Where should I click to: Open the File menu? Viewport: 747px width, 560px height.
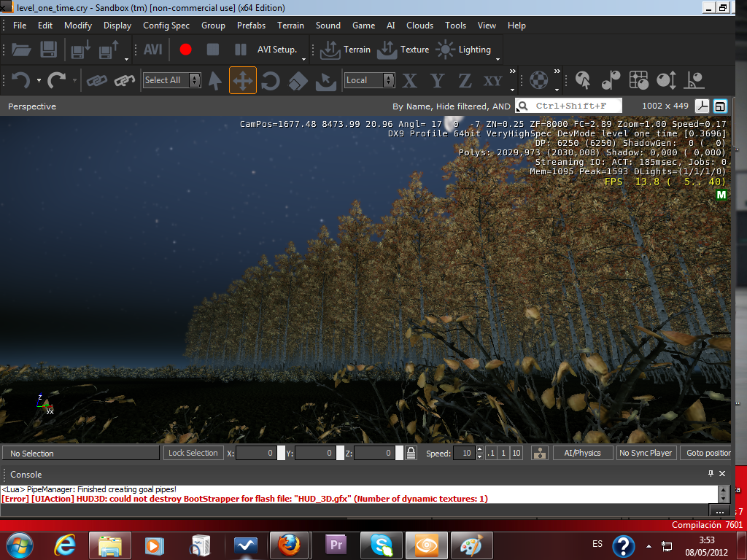point(20,26)
